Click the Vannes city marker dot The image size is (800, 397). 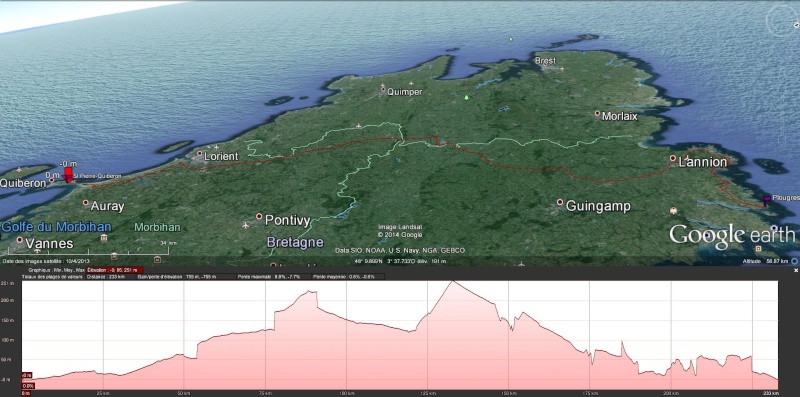click(19, 239)
